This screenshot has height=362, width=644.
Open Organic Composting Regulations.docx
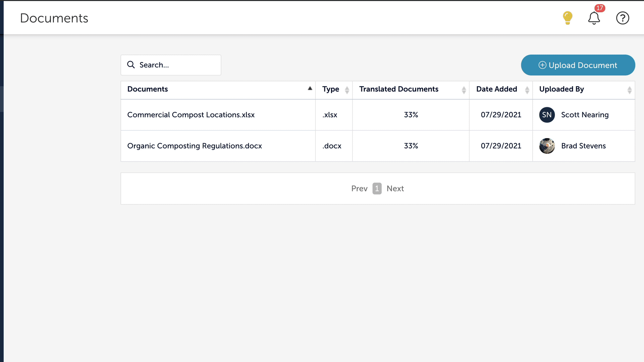(195, 146)
